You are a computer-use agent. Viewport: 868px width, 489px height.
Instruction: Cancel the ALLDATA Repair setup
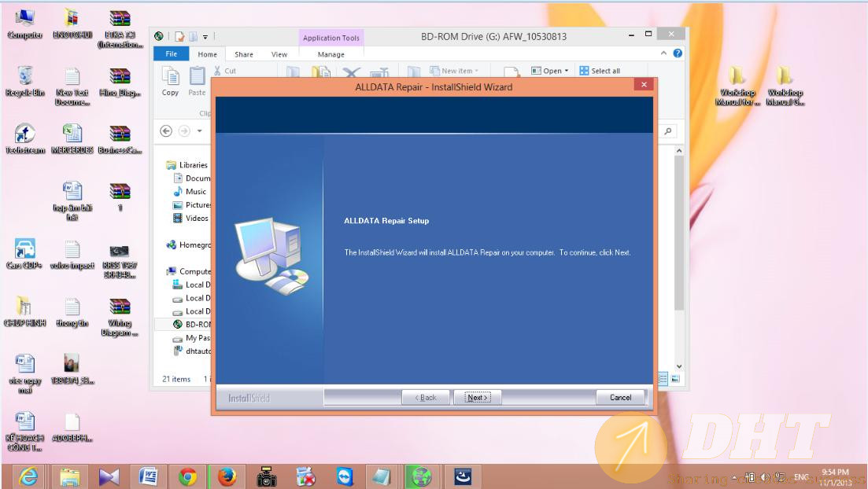click(620, 397)
